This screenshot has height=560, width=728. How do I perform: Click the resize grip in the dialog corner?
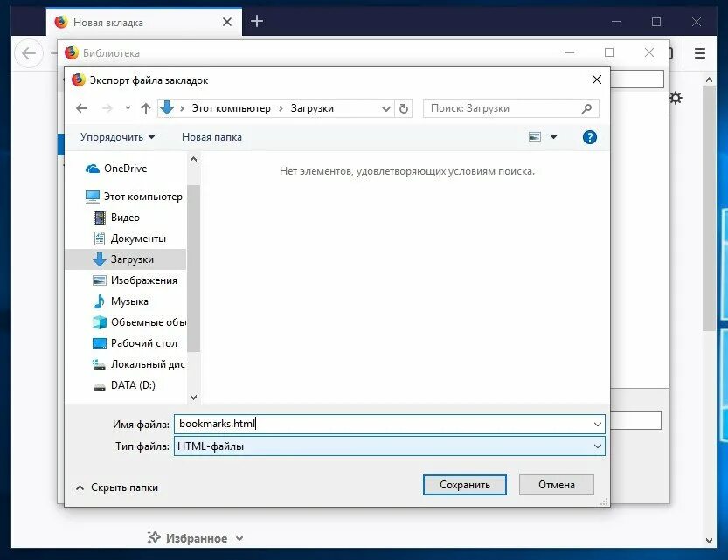click(x=605, y=502)
